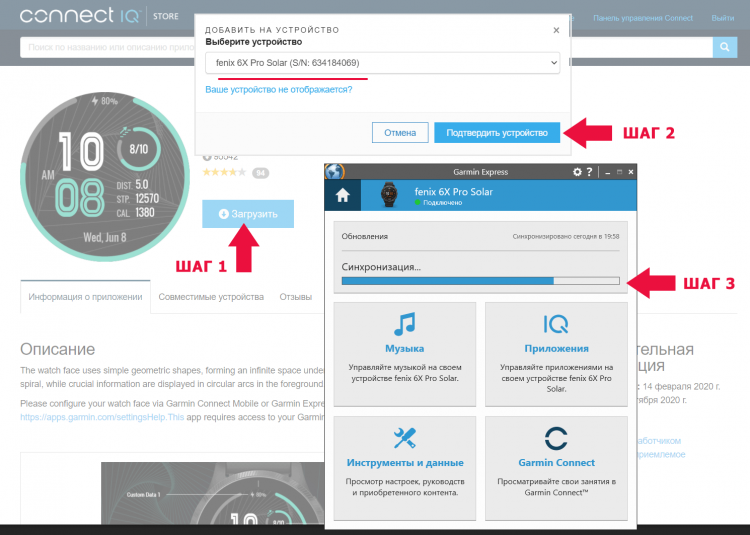Open the apps.garmin.com/settingsHelp link
The height and width of the screenshot is (535, 750).
[x=102, y=417]
